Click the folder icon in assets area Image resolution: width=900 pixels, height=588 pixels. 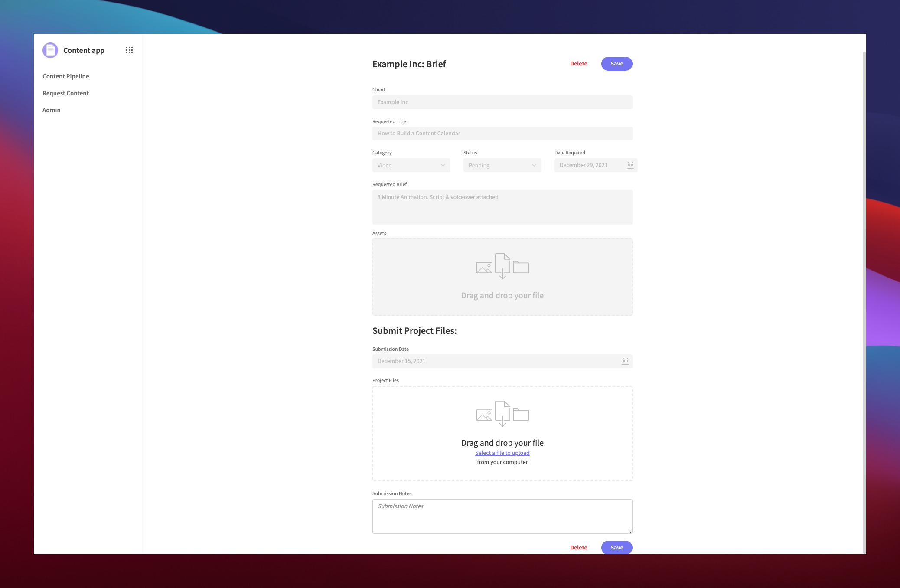point(521,266)
